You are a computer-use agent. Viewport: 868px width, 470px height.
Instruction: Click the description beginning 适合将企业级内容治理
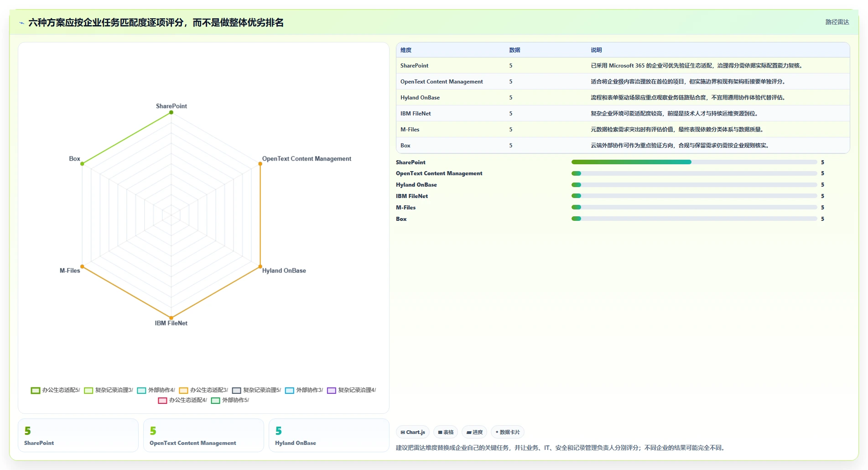click(x=688, y=82)
